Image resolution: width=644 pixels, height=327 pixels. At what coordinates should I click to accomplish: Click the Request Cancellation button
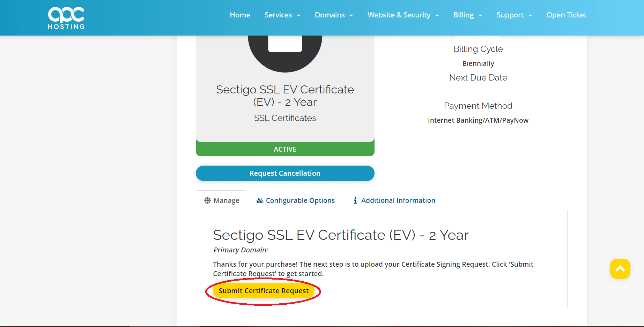pyautogui.click(x=285, y=173)
